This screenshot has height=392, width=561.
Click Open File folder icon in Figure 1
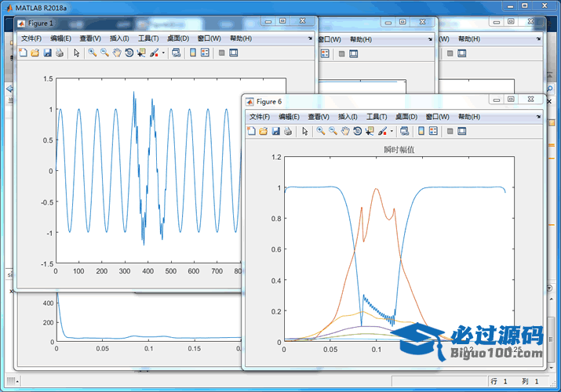[x=35, y=53]
